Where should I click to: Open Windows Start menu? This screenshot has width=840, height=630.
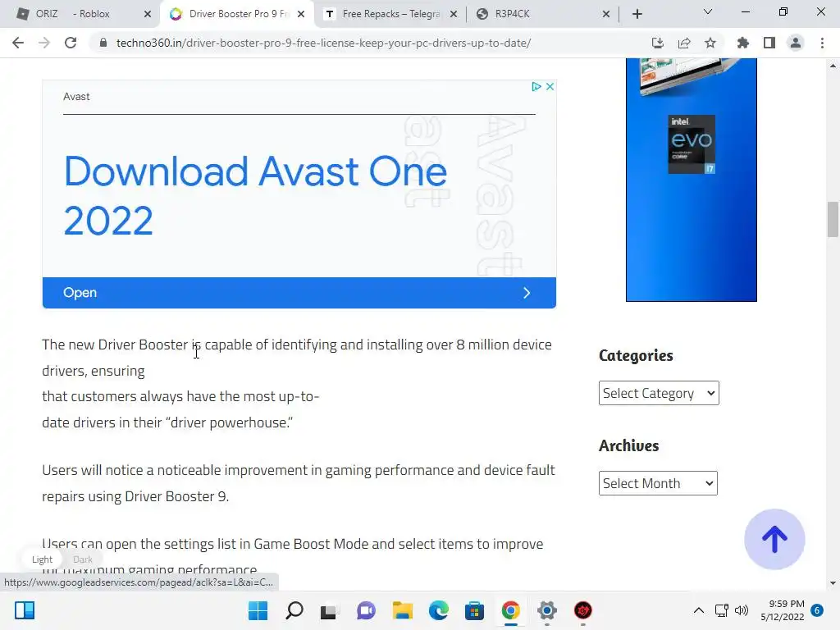point(258,610)
